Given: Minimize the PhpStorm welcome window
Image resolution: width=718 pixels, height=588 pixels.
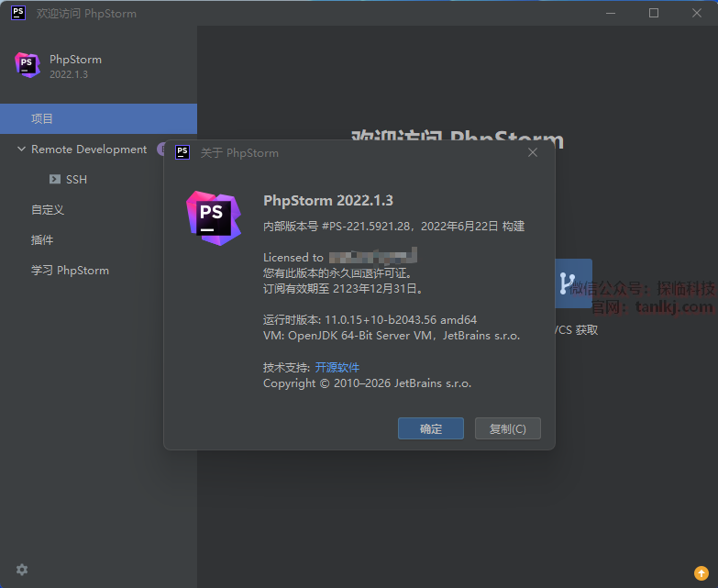Looking at the screenshot, I should click(612, 13).
